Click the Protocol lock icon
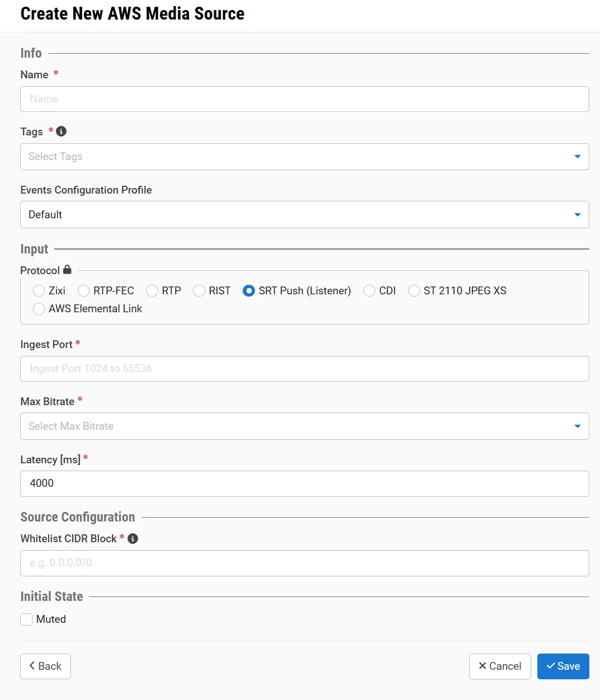This screenshot has height=700, width=600. pyautogui.click(x=67, y=270)
